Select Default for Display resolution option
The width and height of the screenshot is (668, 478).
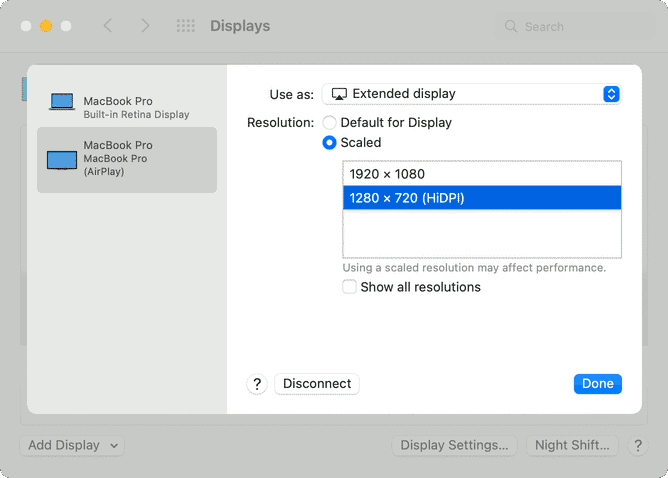tap(329, 123)
